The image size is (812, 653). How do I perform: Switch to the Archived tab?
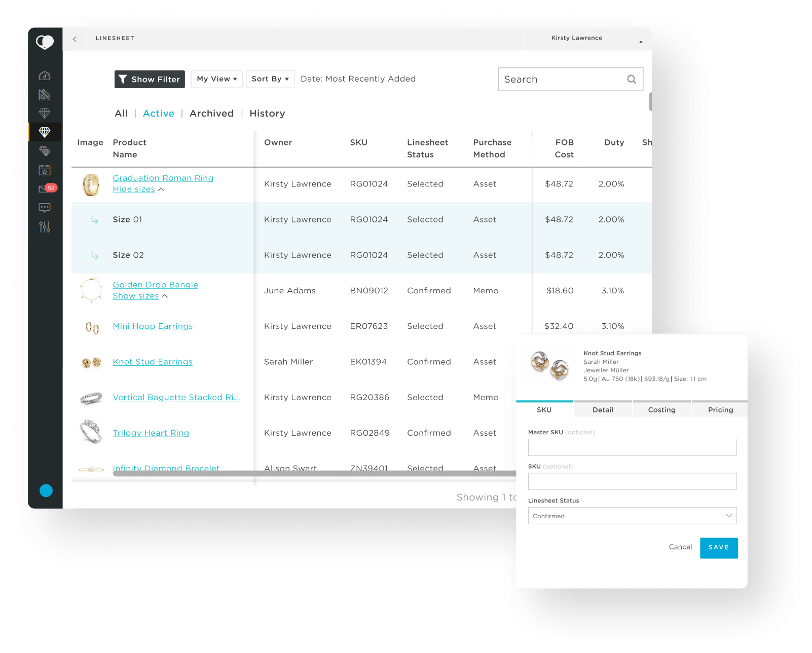tap(211, 113)
